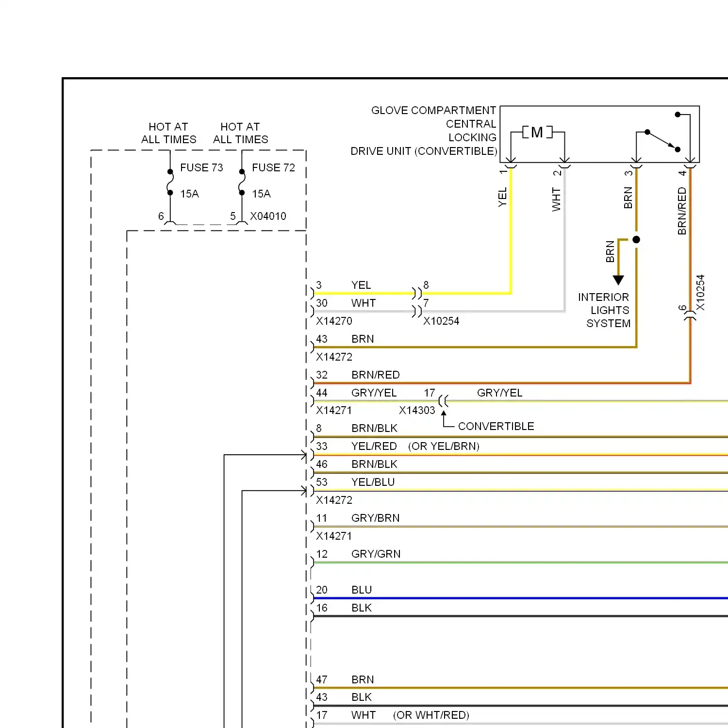Screen dimensions: 728x728
Task: Click "GRY/YEL" label right of X14303 connector
Action: (500, 393)
